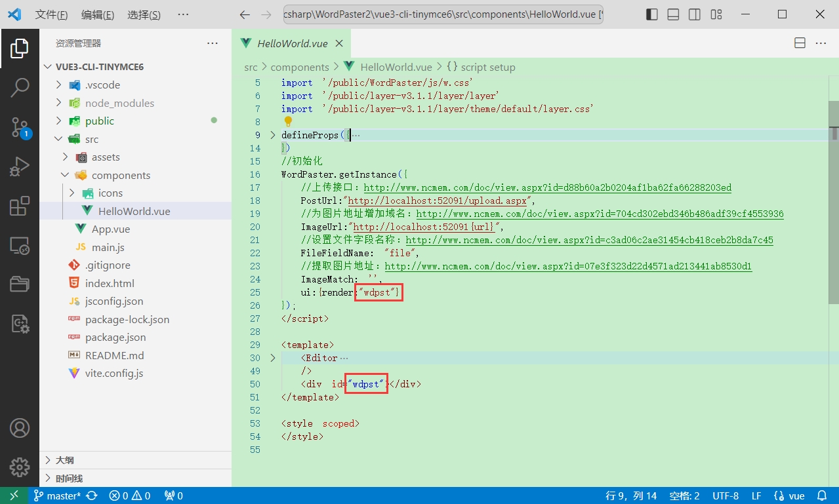Open the Manage gear settings

(x=20, y=467)
